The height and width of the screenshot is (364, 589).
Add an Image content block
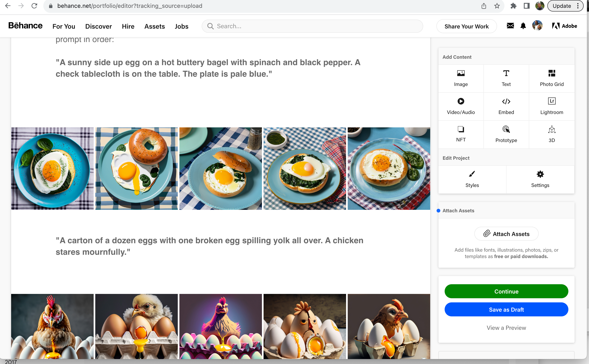click(x=461, y=78)
